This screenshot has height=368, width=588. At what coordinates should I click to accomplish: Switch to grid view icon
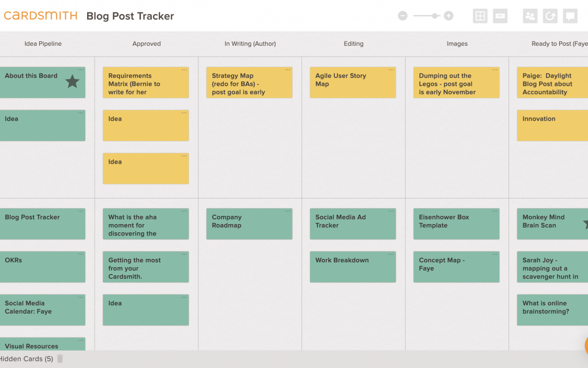tap(480, 16)
